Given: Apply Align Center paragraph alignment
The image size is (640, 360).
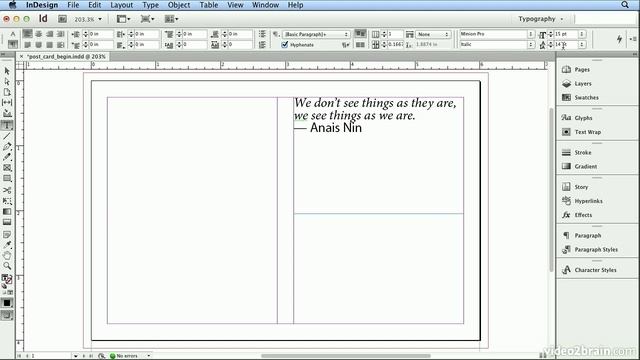Looking at the screenshot, I should [x=38, y=34].
